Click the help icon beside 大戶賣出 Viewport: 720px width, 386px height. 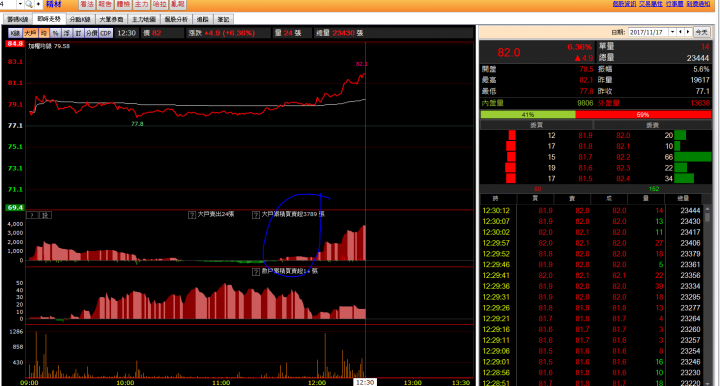[192, 215]
